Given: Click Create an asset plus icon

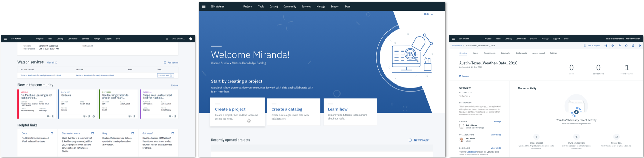Looking at the screenshot, I should (x=536, y=137).
